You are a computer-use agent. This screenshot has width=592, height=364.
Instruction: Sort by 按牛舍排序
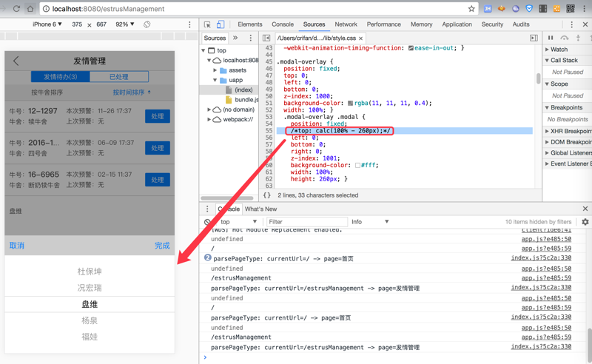[47, 92]
